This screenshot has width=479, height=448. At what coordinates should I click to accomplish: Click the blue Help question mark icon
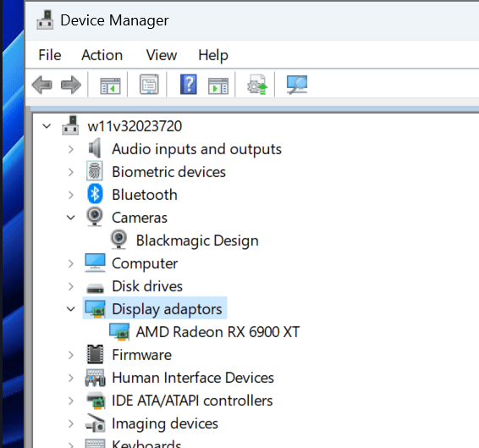[189, 84]
